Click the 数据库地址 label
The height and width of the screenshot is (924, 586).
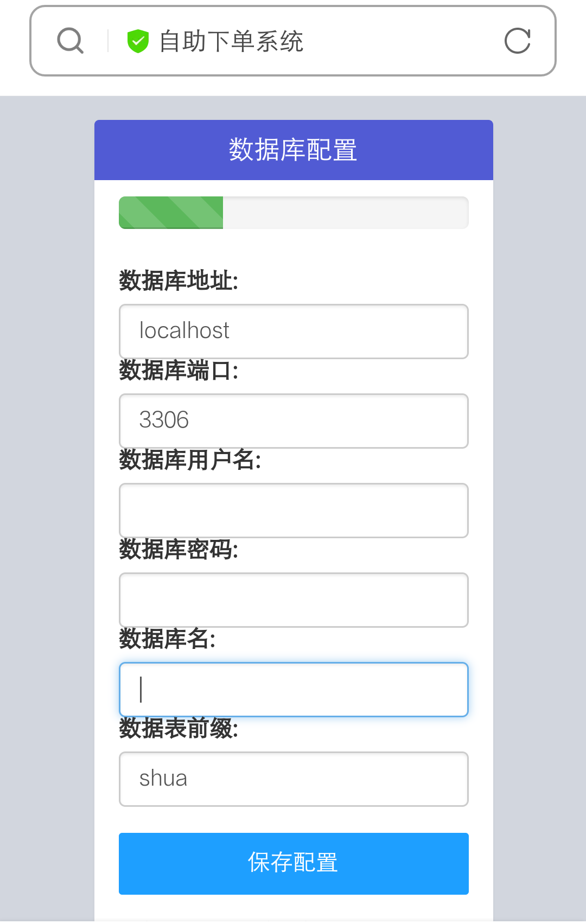[x=179, y=281]
